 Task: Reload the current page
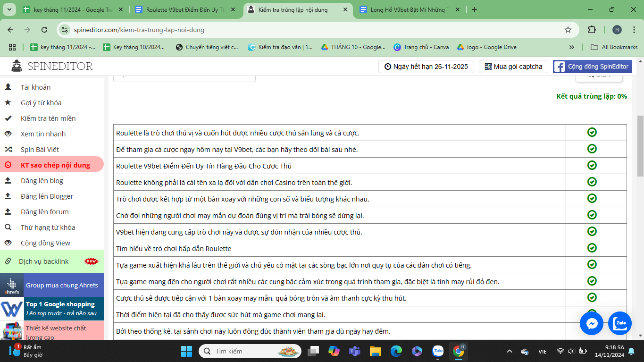click(x=44, y=30)
